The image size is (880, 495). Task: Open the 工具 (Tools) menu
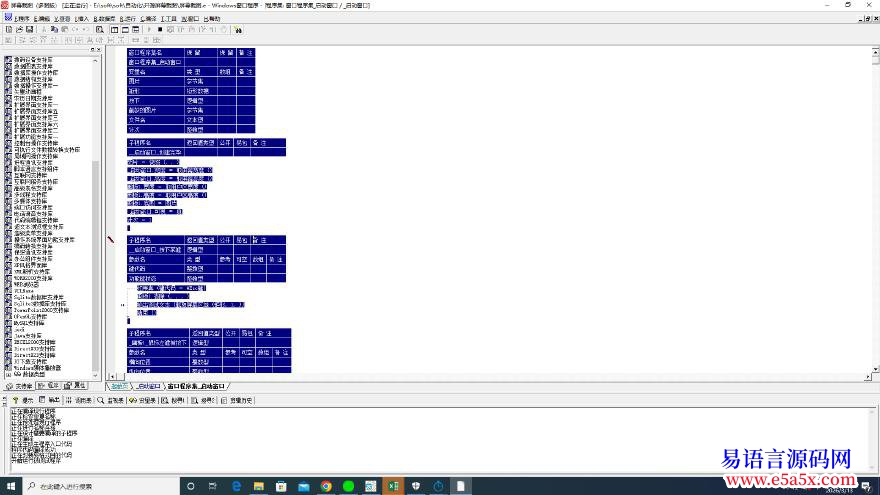[x=169, y=18]
